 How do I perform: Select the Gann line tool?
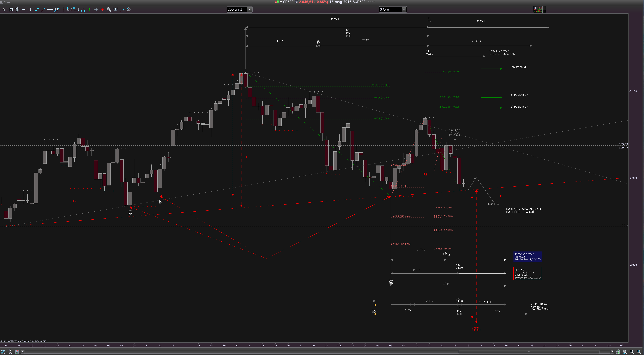pos(122,9)
